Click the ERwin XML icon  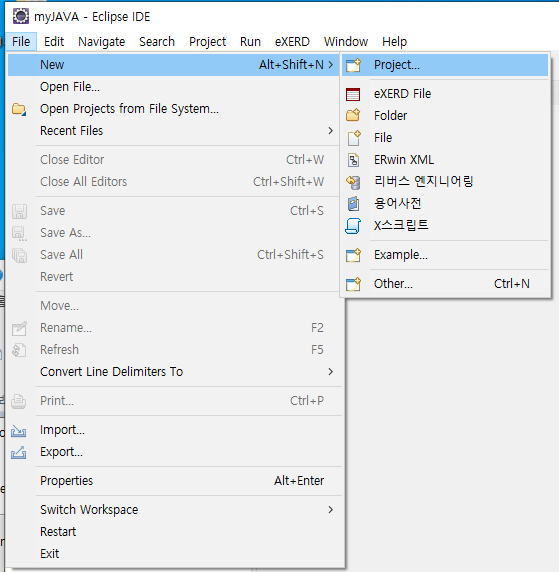click(x=353, y=160)
